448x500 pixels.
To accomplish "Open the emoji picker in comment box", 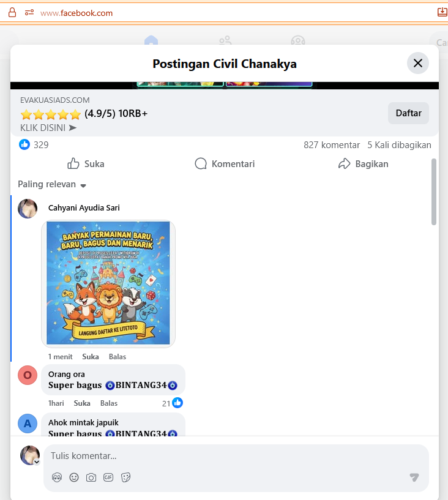I will pos(74,477).
